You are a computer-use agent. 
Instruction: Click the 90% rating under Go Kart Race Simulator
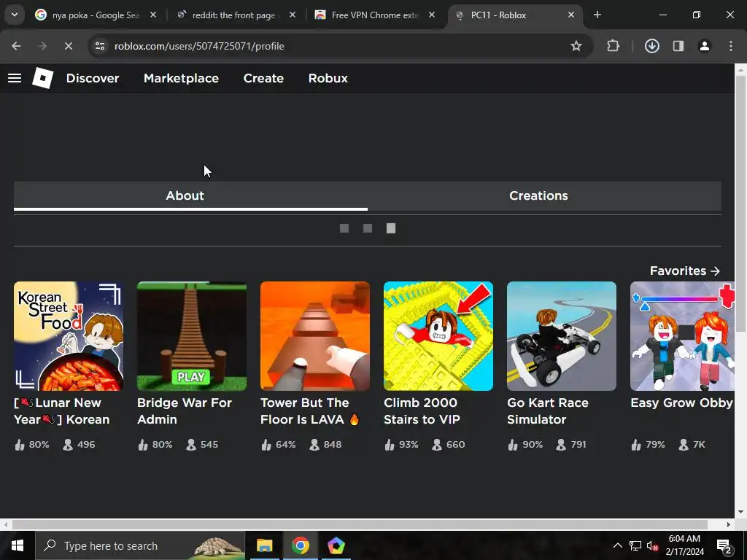[x=525, y=445]
